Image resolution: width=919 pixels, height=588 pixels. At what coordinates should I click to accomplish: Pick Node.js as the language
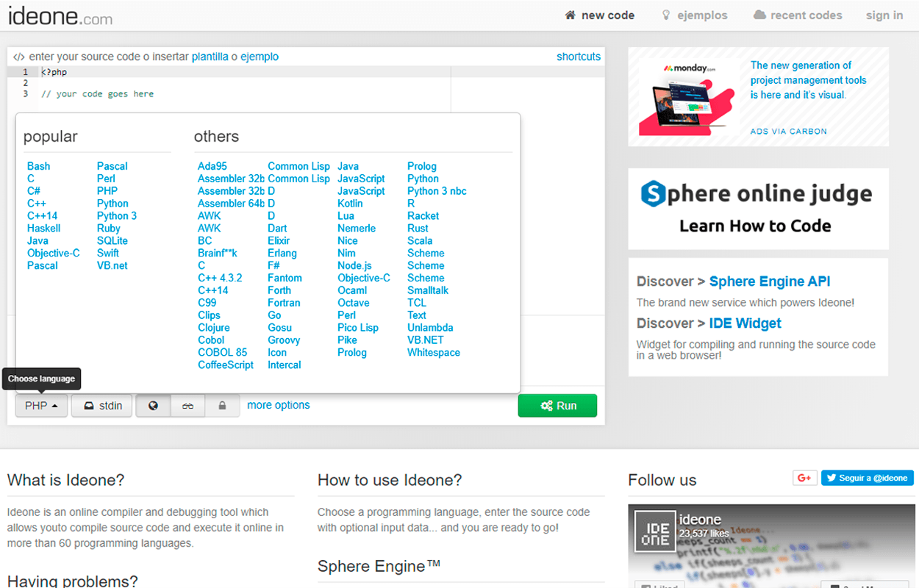(354, 265)
